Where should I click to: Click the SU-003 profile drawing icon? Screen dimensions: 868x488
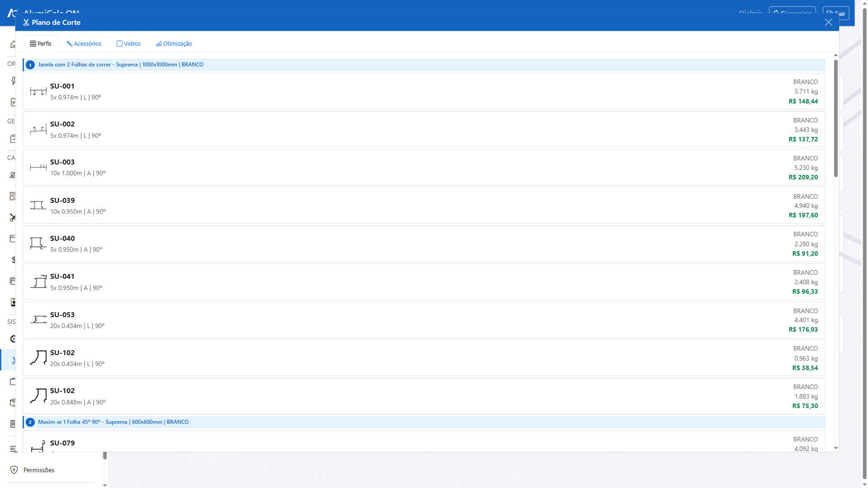pyautogui.click(x=38, y=168)
